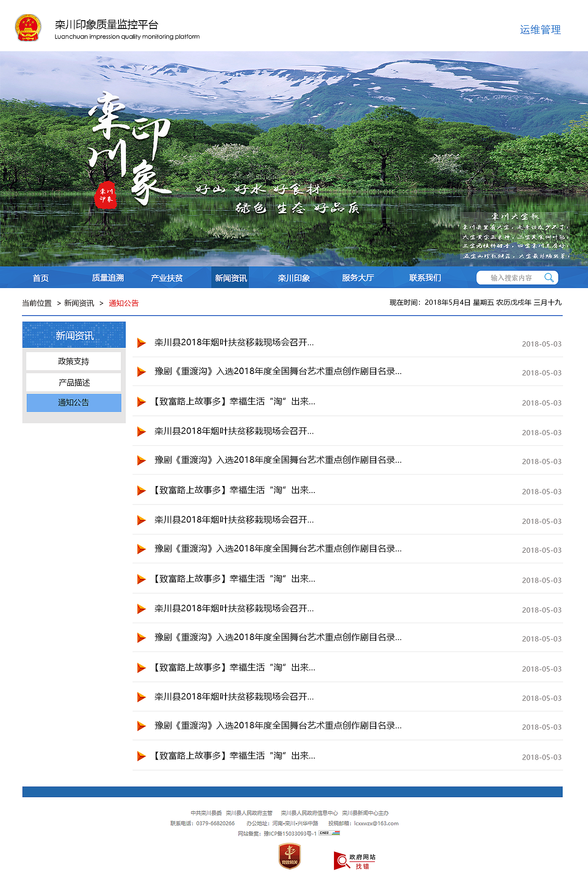Click the orange arrow bullet of the bottommost news row

(x=141, y=756)
